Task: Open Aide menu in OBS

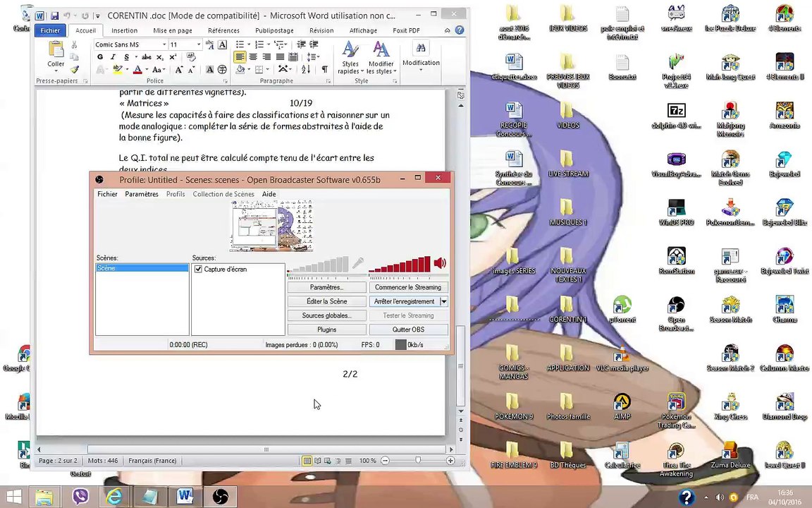Action: point(269,194)
